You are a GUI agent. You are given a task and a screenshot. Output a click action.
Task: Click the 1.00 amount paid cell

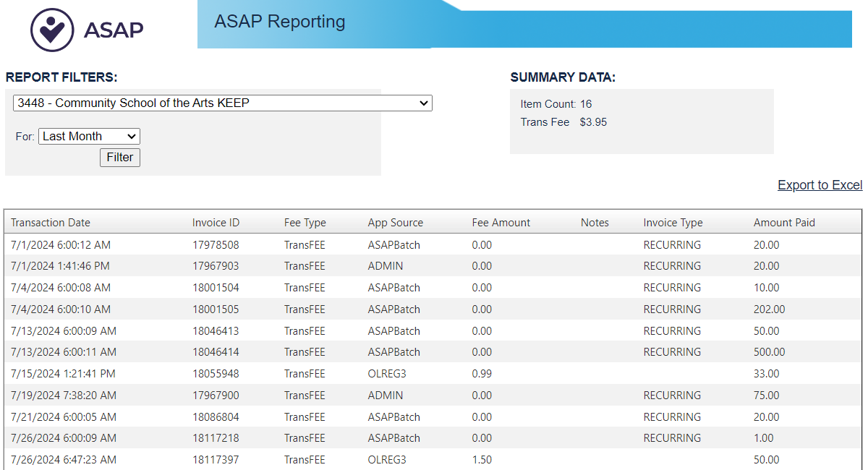764,438
